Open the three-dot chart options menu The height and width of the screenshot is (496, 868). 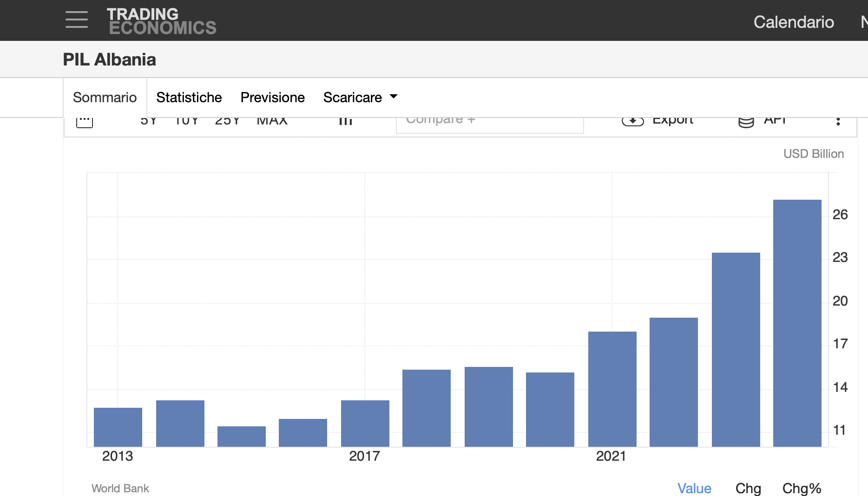coord(838,121)
